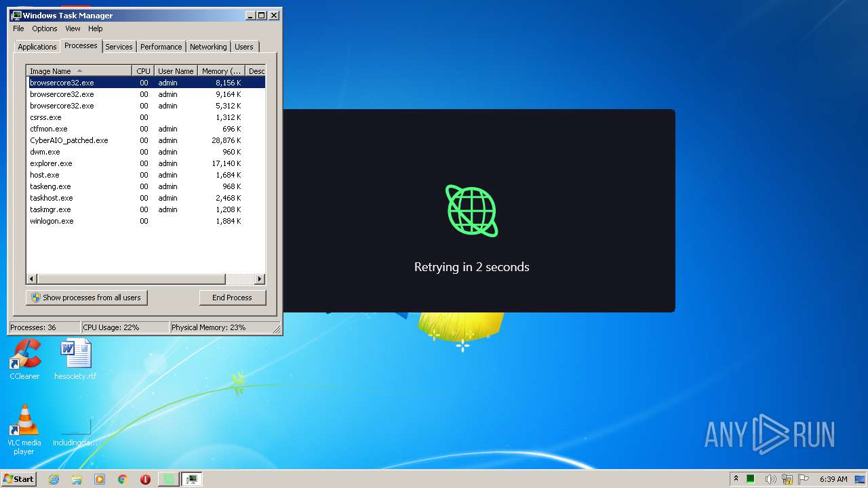The image size is (868, 488).
Task: Select the Processes tab
Action: 81,45
